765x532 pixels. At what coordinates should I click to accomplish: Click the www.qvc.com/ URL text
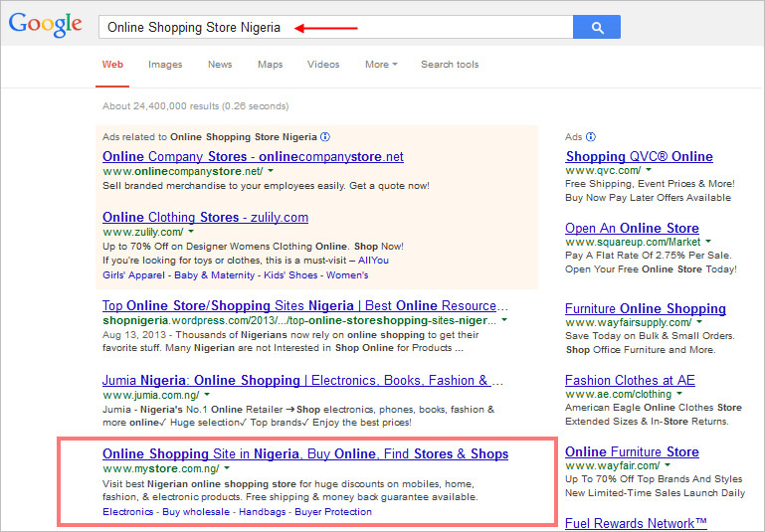point(603,170)
